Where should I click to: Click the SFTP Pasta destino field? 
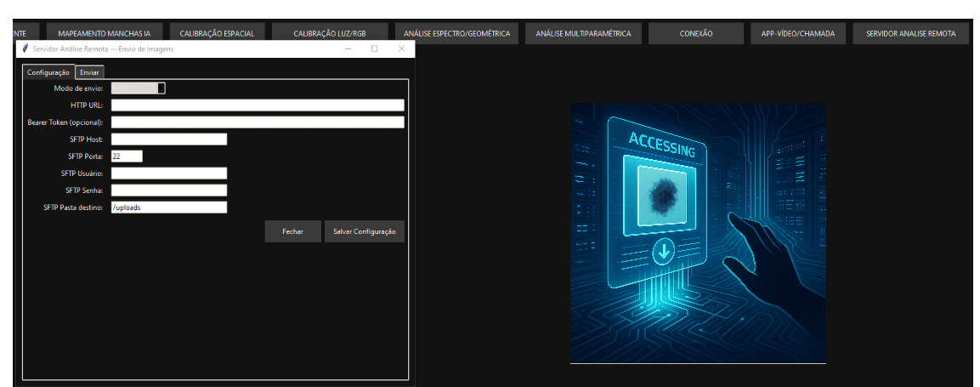[169, 208]
